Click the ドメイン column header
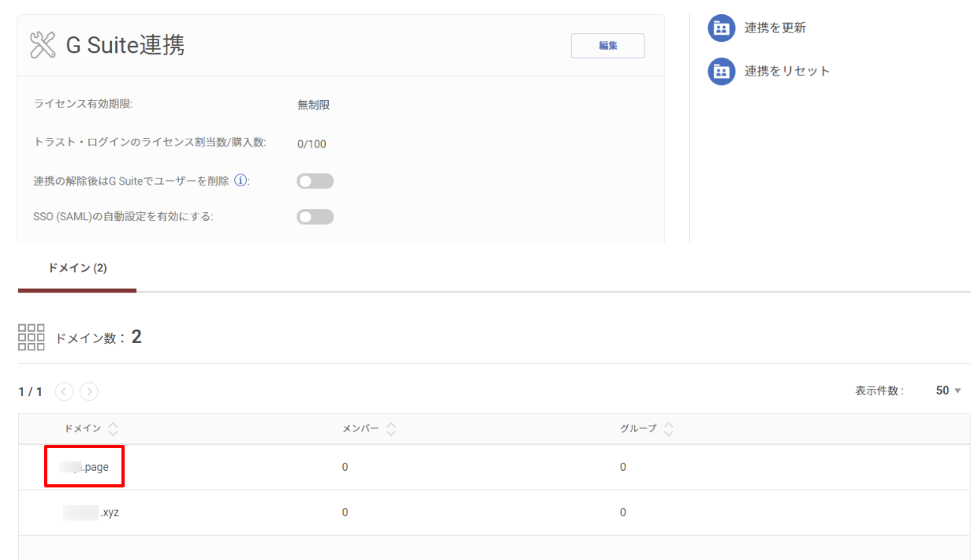This screenshot has height=560, width=978. click(83, 429)
